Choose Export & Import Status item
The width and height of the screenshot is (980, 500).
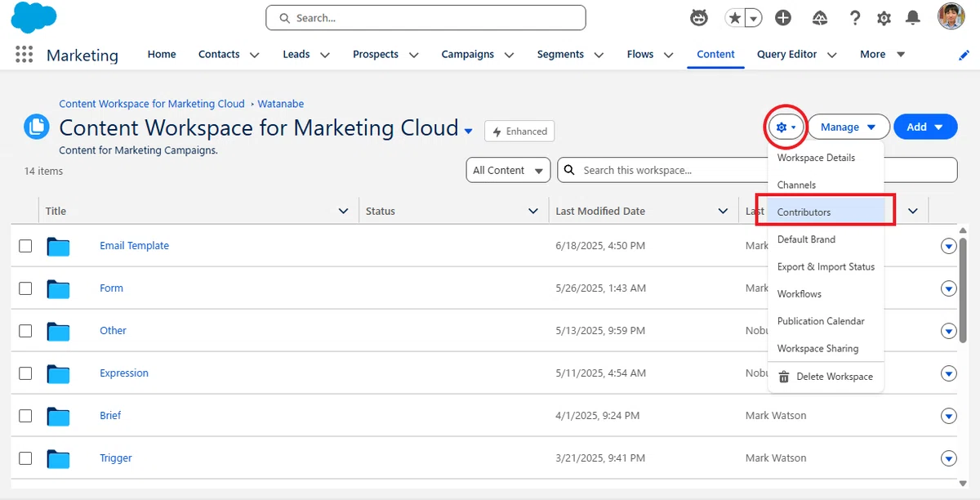click(x=826, y=266)
